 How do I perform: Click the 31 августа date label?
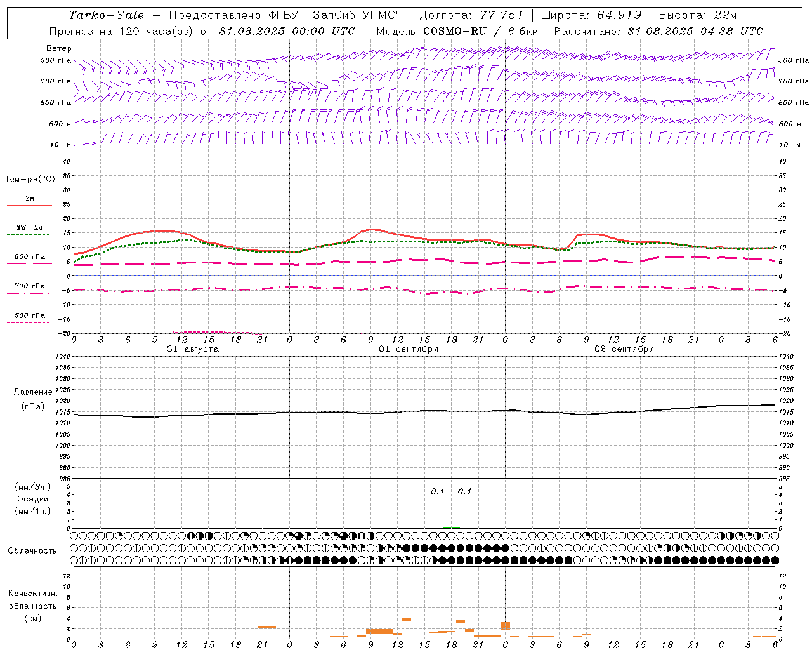pos(193,349)
